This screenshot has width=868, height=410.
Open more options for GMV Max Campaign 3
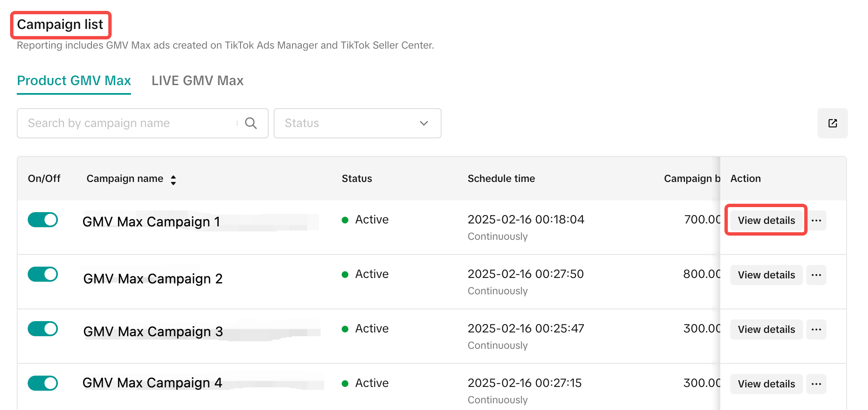tap(816, 330)
